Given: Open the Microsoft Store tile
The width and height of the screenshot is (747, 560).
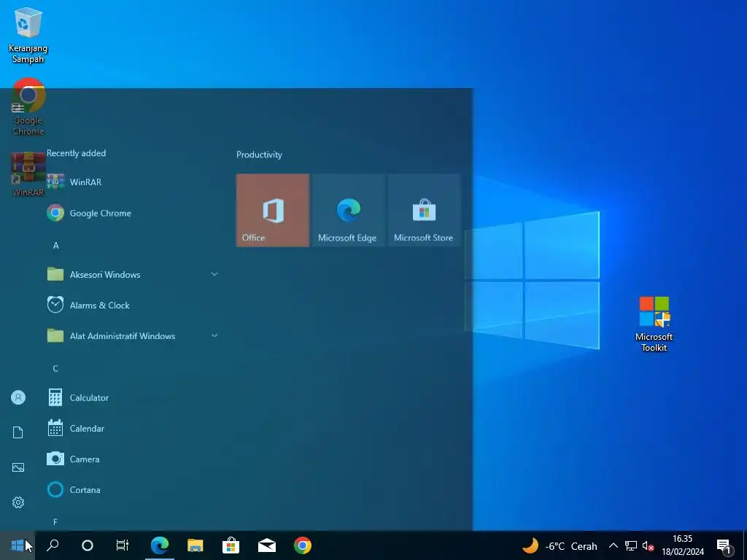Looking at the screenshot, I should pyautogui.click(x=424, y=210).
